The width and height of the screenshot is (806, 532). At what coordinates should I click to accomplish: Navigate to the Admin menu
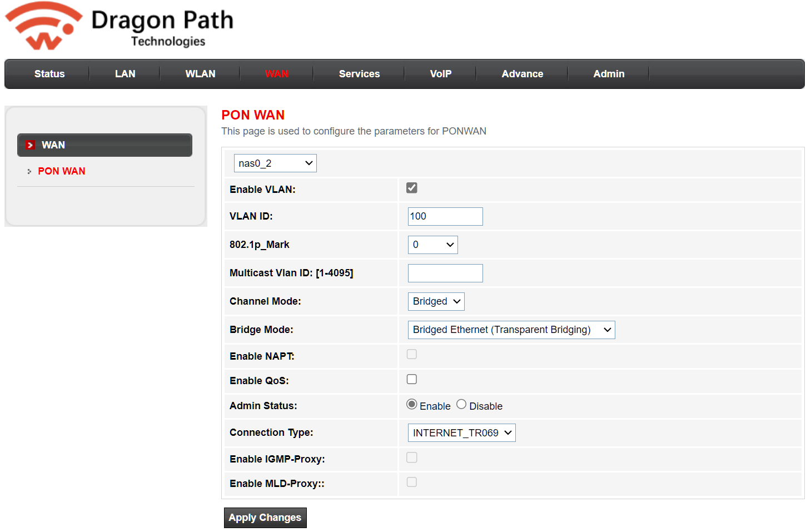(x=609, y=74)
